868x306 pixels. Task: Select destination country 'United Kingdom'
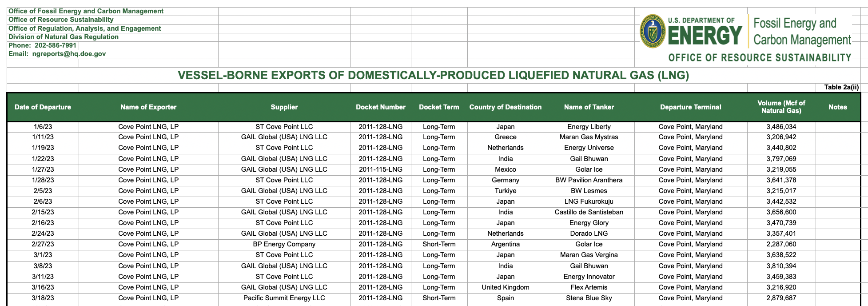pos(506,287)
